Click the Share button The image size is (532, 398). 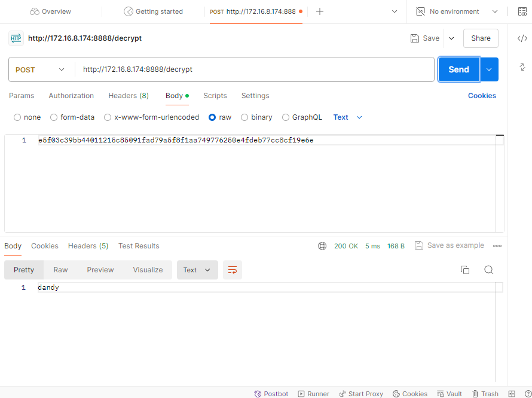pos(481,38)
